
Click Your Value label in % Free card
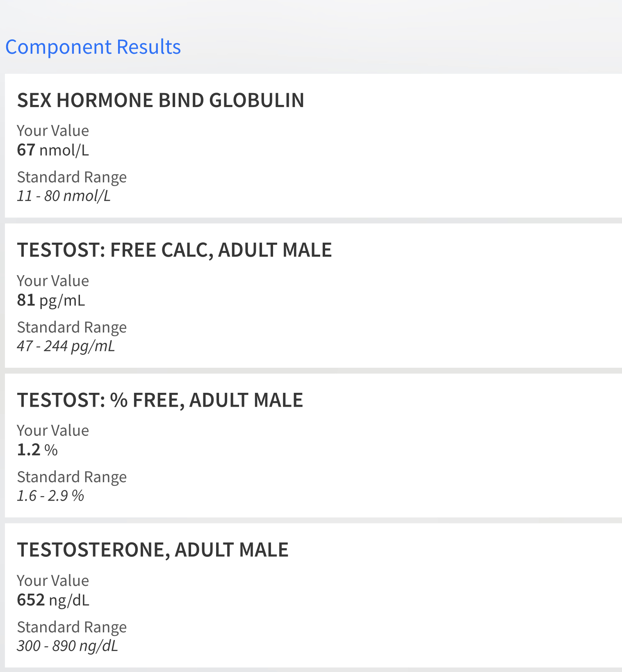53,431
